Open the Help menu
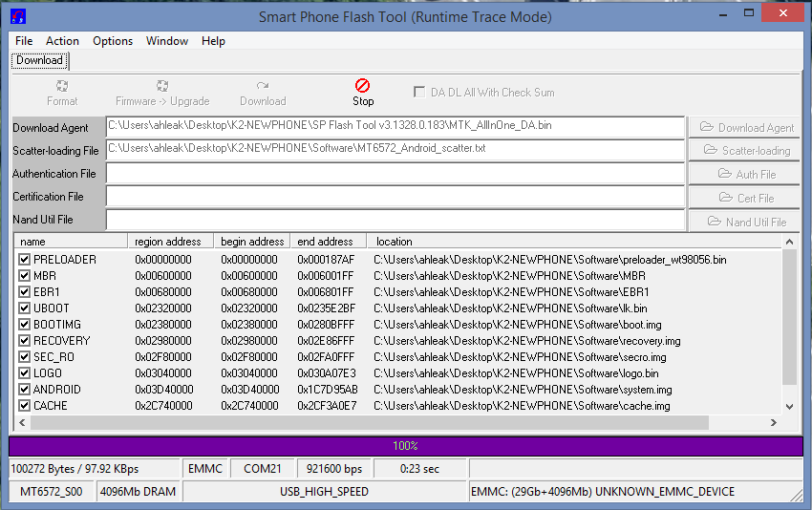 [213, 41]
